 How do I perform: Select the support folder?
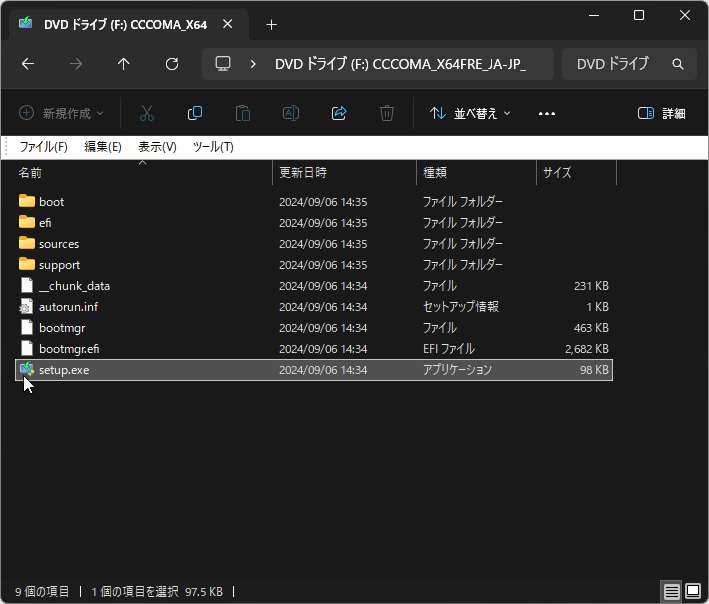click(59, 265)
